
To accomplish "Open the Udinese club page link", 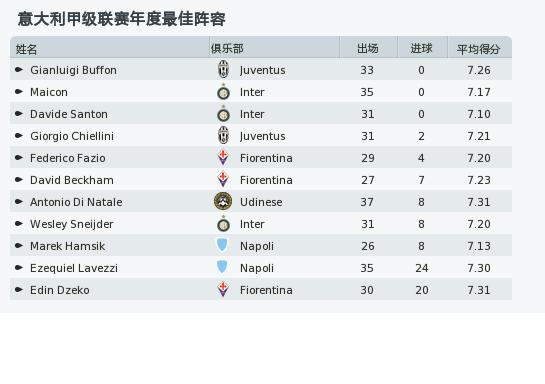I will (x=261, y=202).
